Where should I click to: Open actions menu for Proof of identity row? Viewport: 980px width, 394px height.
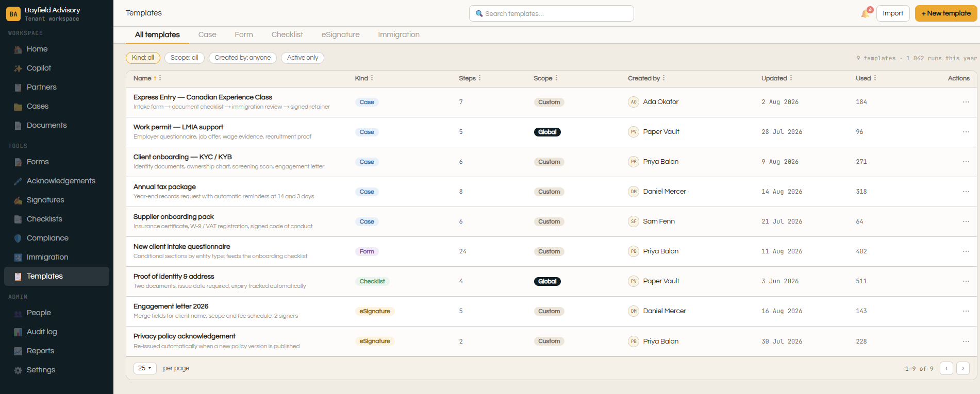966,281
